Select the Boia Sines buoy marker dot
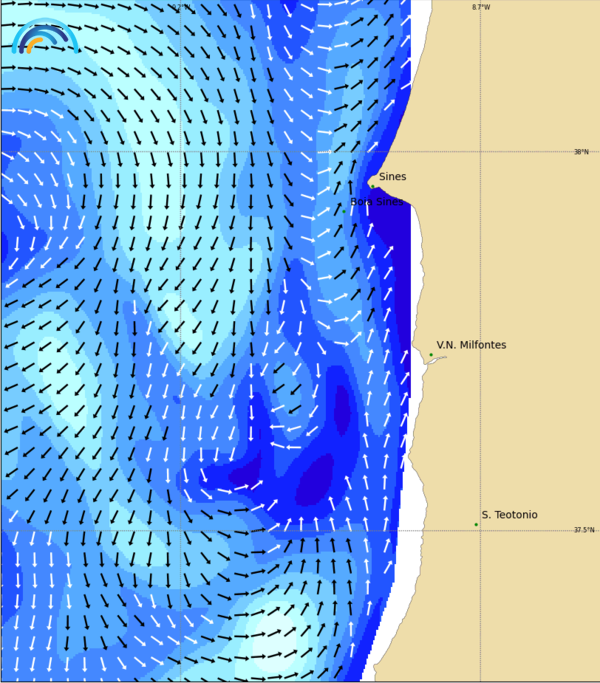This screenshot has height=683, width=600. (x=344, y=211)
